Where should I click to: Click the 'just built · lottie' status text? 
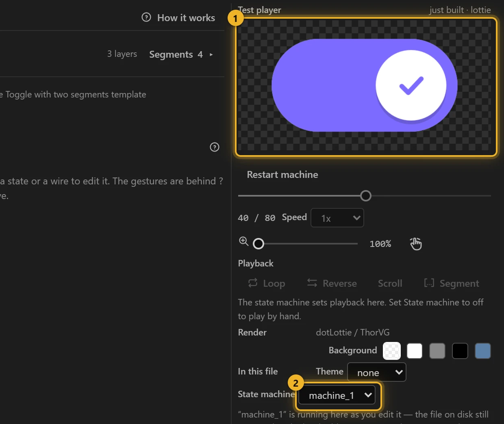(x=460, y=10)
